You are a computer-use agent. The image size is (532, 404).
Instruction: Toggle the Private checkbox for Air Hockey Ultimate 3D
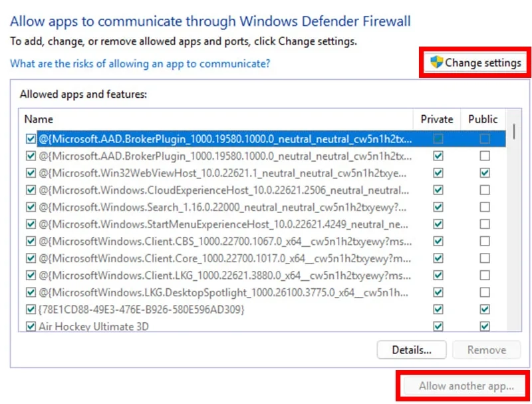pyautogui.click(x=437, y=326)
